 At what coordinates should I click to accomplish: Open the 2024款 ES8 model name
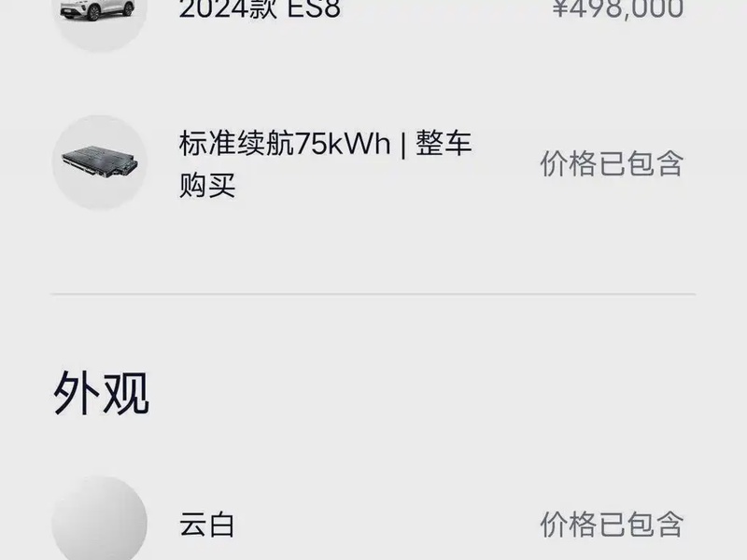click(260, 8)
